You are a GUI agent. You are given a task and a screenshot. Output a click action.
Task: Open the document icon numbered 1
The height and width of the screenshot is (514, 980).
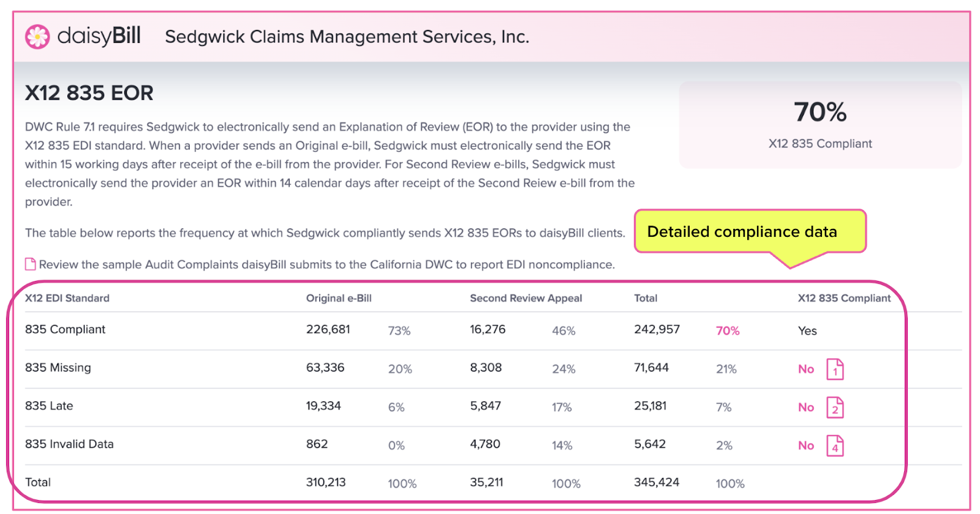[x=835, y=369]
